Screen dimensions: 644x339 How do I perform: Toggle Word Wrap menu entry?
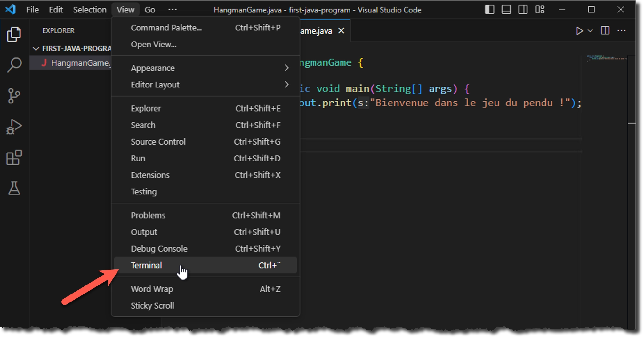click(205, 289)
